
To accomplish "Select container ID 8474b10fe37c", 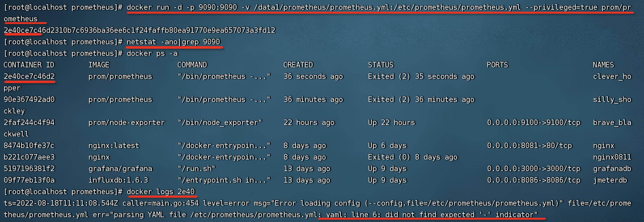I will click(x=29, y=146).
